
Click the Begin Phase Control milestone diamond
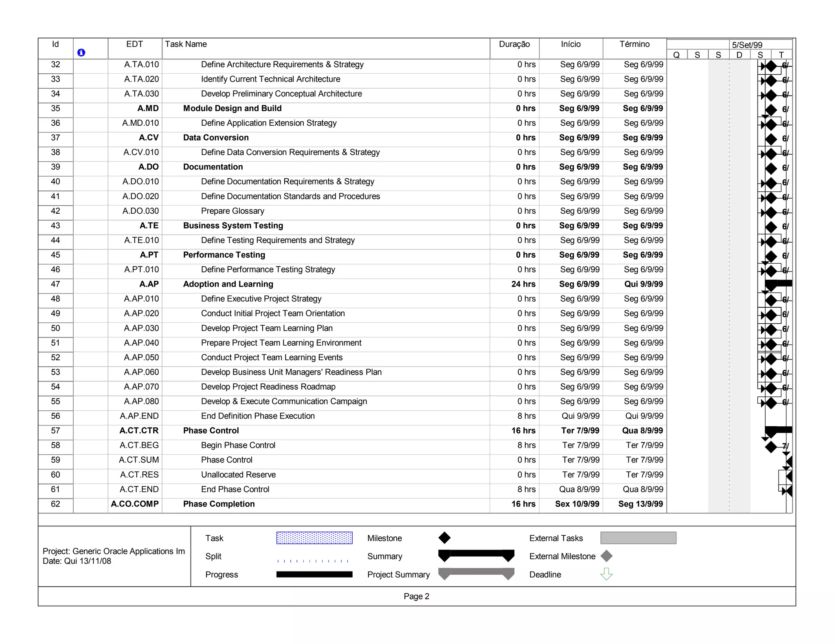(x=771, y=447)
